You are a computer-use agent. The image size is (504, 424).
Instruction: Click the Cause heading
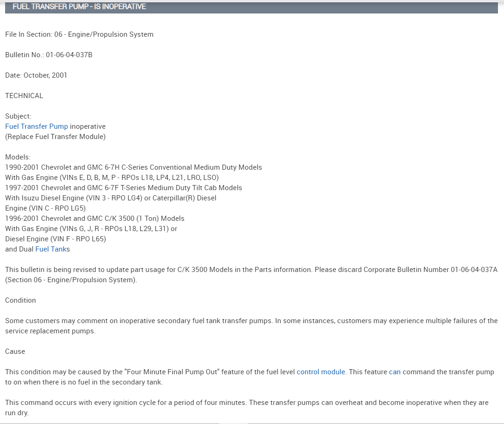click(x=15, y=351)
